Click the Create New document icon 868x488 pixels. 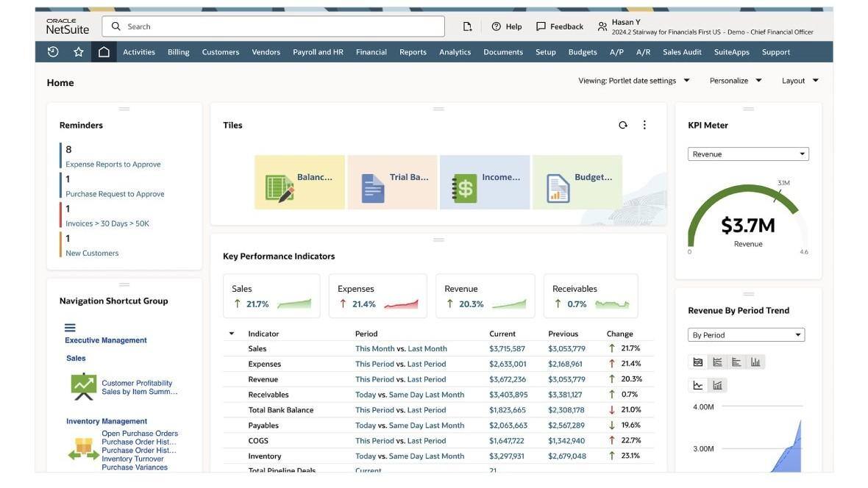467,26
